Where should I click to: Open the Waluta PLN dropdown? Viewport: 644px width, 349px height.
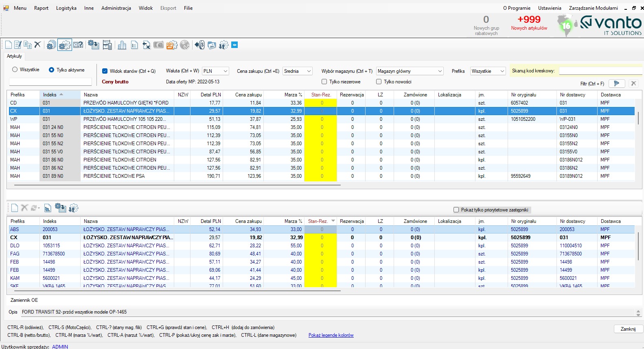coord(215,71)
